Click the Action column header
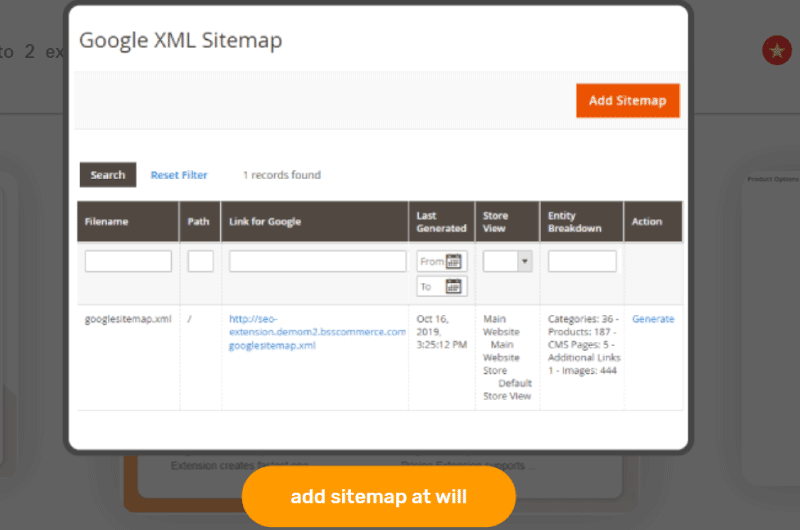The width and height of the screenshot is (800, 530). click(653, 221)
